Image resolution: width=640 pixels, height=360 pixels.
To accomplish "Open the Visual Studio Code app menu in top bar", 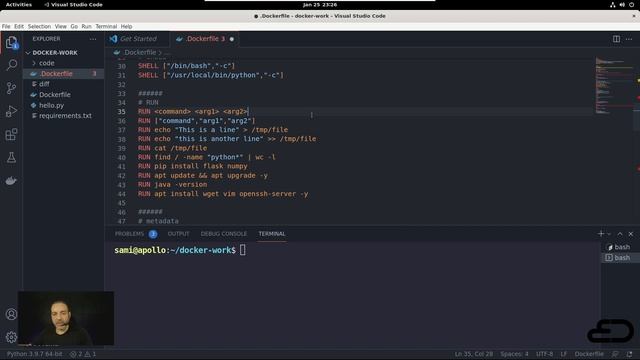I will [x=73, y=5].
